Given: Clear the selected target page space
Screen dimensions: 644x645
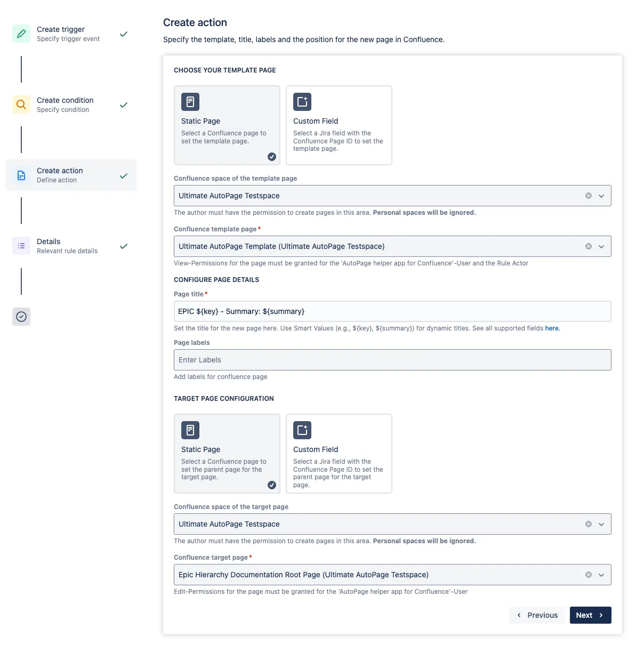Looking at the screenshot, I should point(588,524).
